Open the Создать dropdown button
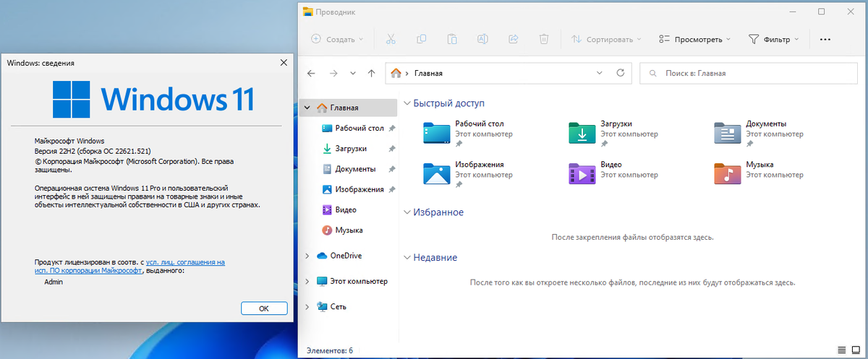 (x=337, y=39)
